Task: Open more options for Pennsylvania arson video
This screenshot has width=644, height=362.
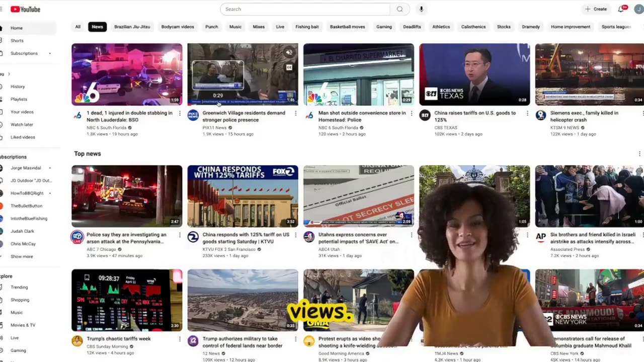Action: (180, 235)
